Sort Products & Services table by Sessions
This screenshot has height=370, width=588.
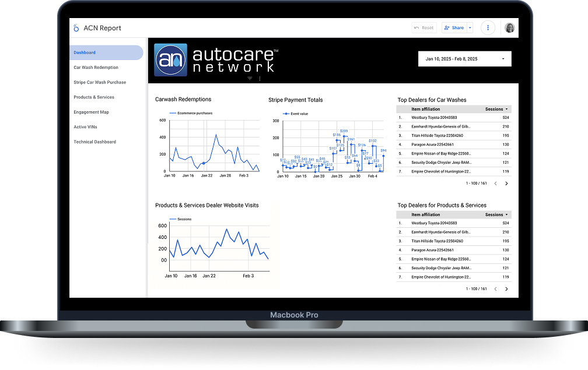point(496,214)
